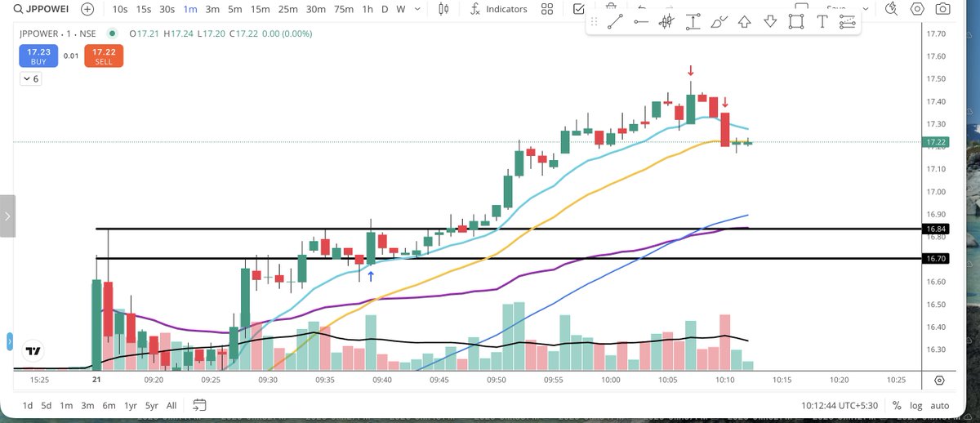The width and height of the screenshot is (980, 423).
Task: Set date range to 5d
Action: (47, 405)
